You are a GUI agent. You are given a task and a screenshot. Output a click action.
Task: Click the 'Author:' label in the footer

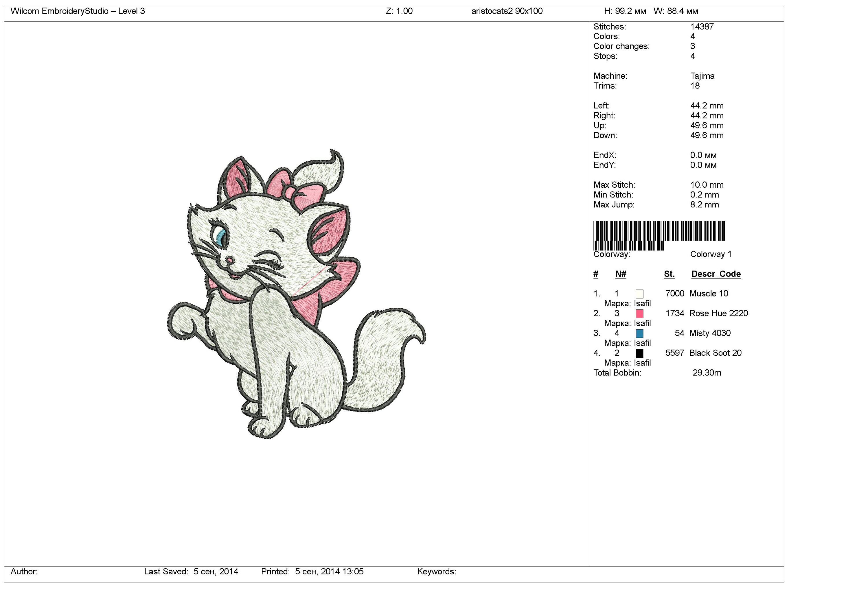[x=24, y=572]
